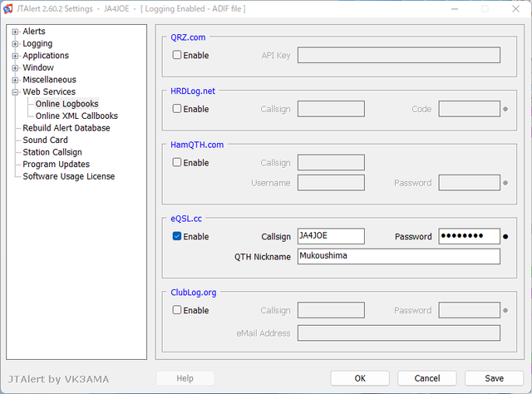Click the JTAlert app icon in title bar
532x394 pixels.
pyautogui.click(x=7, y=9)
